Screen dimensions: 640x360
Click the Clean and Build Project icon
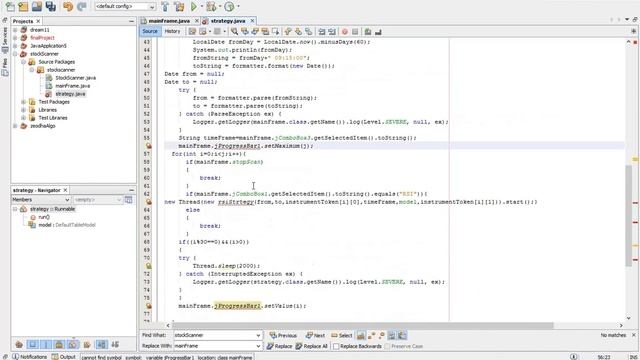pyautogui.click(x=179, y=7)
